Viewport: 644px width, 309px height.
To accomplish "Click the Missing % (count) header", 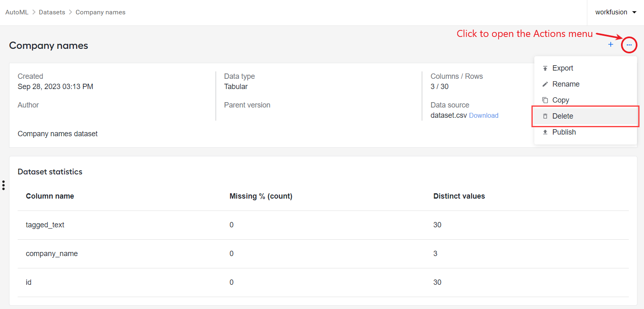I will point(261,196).
